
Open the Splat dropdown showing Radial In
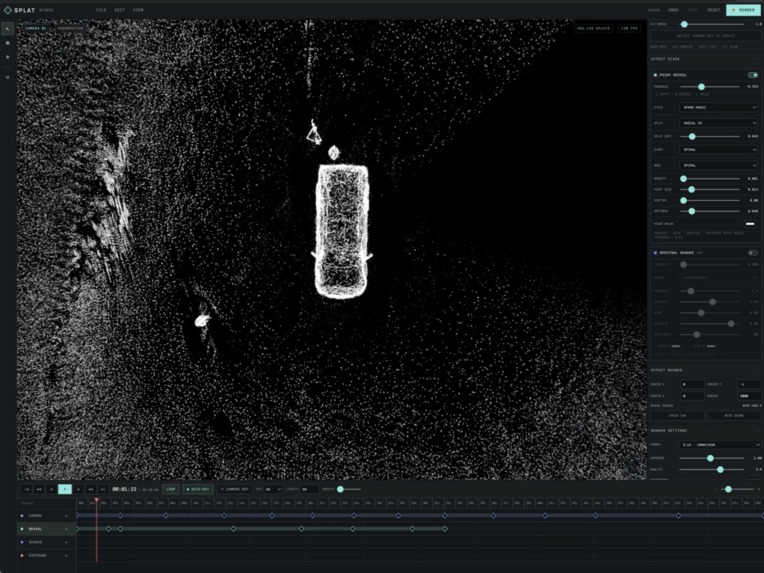pyautogui.click(x=719, y=123)
